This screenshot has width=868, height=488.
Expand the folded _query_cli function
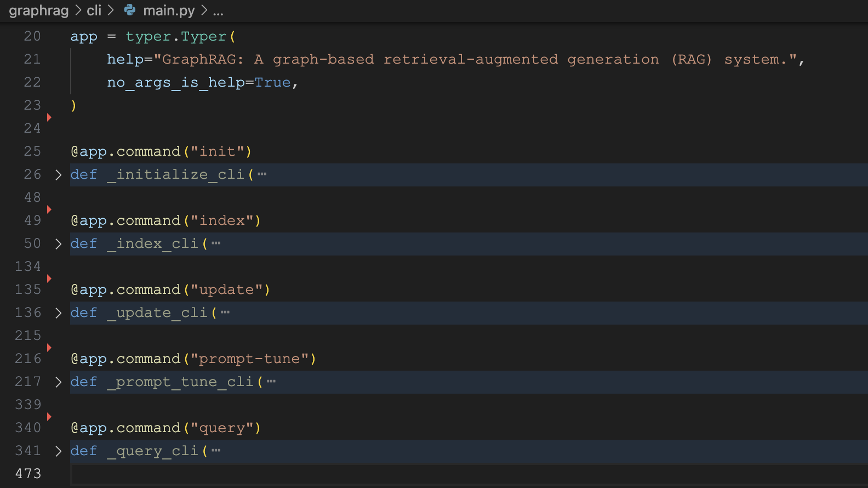[59, 451]
